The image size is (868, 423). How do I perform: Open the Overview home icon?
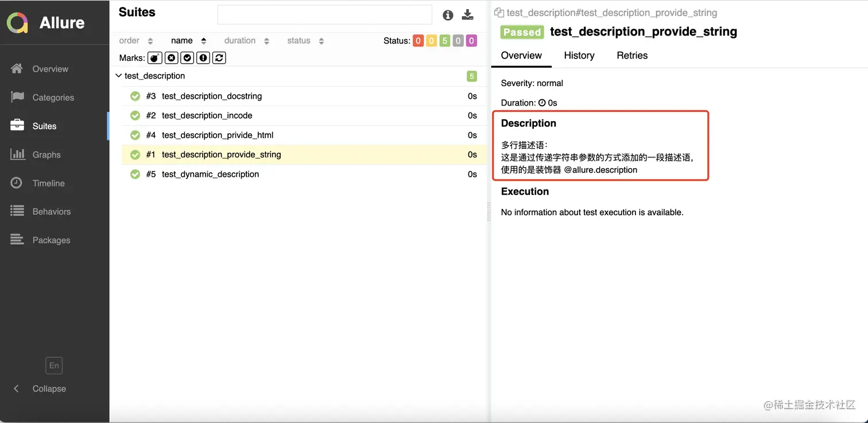coord(17,69)
